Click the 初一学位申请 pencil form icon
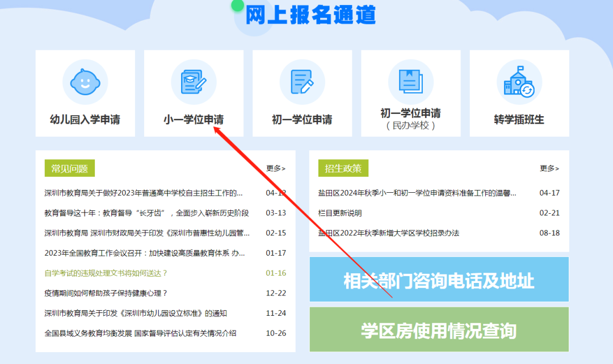Viewport: 613px width, 364px height. click(x=302, y=82)
